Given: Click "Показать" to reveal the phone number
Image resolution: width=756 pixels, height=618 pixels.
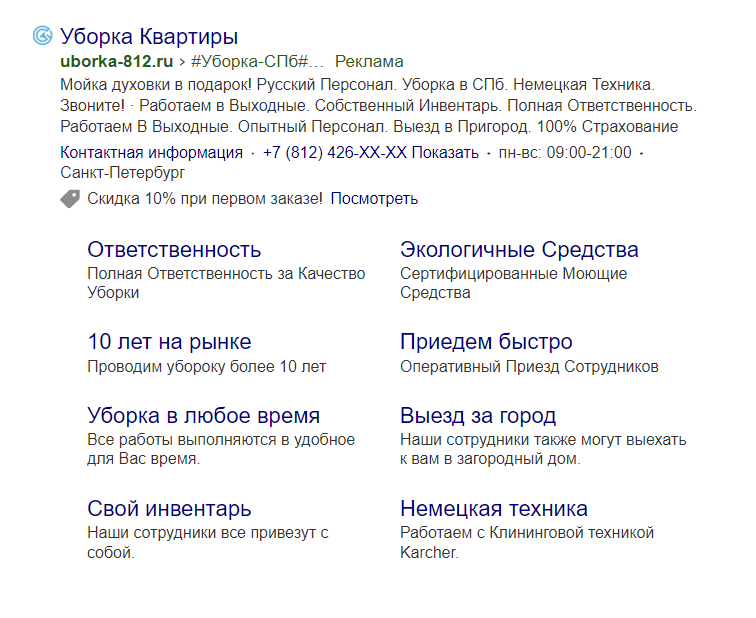Looking at the screenshot, I should (445, 153).
